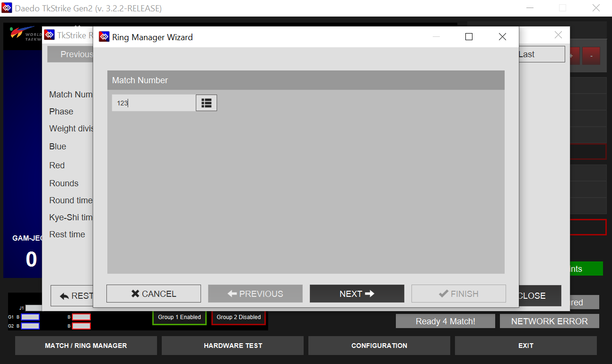Screen dimensions: 612x364
Task: Click the Ring Manager Wizard title icon
Action: (x=104, y=37)
